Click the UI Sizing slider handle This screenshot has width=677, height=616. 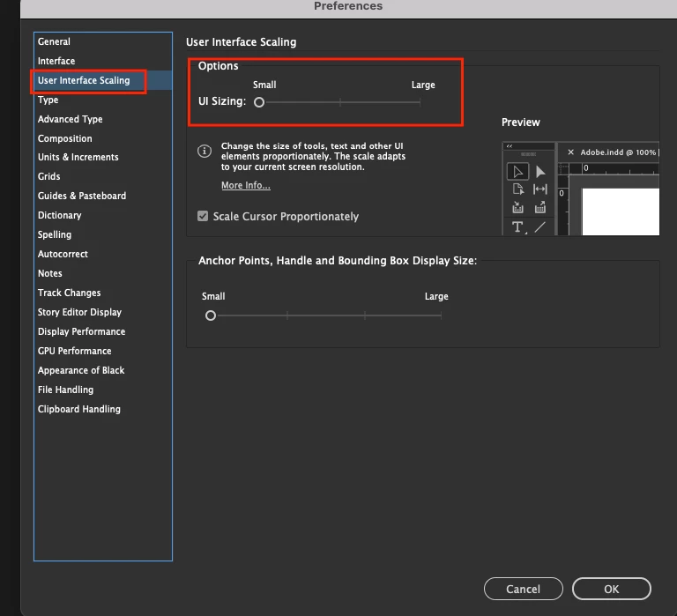tap(259, 102)
